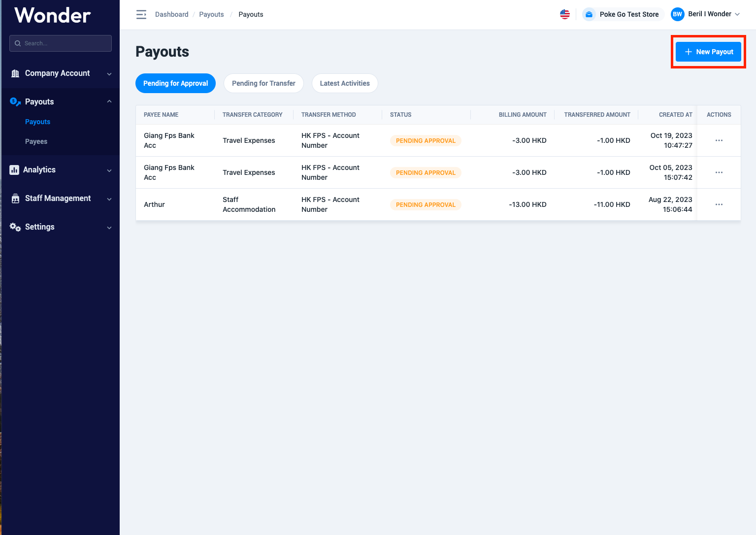Image resolution: width=756 pixels, height=535 pixels.
Task: Click the hamburger menu collapse icon
Action: click(x=141, y=14)
